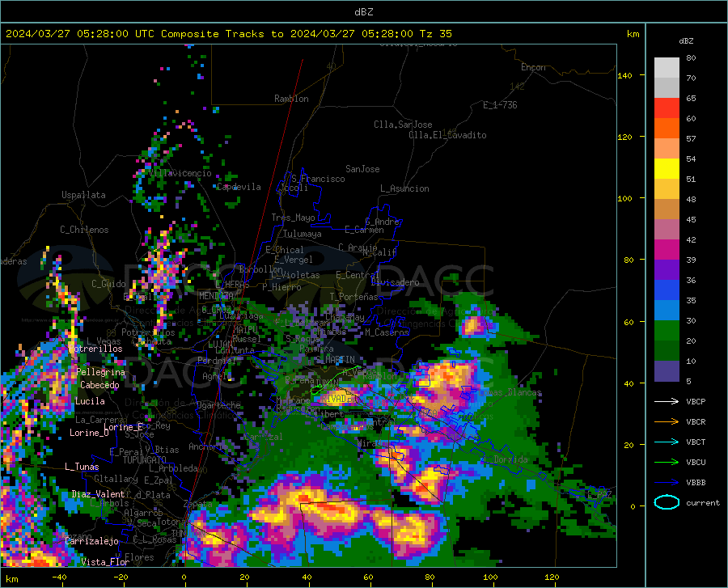Click the Clla.SanJose label

[x=403, y=125]
